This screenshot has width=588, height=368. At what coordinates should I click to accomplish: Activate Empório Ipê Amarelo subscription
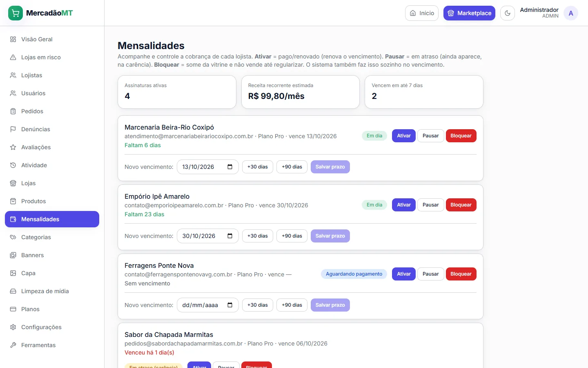coord(404,205)
